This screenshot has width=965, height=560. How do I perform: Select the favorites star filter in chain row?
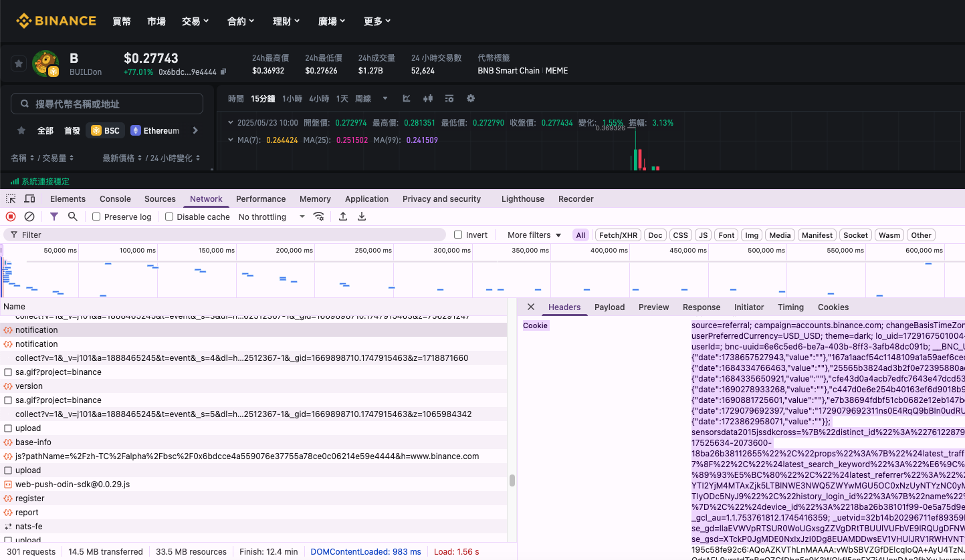click(x=21, y=130)
